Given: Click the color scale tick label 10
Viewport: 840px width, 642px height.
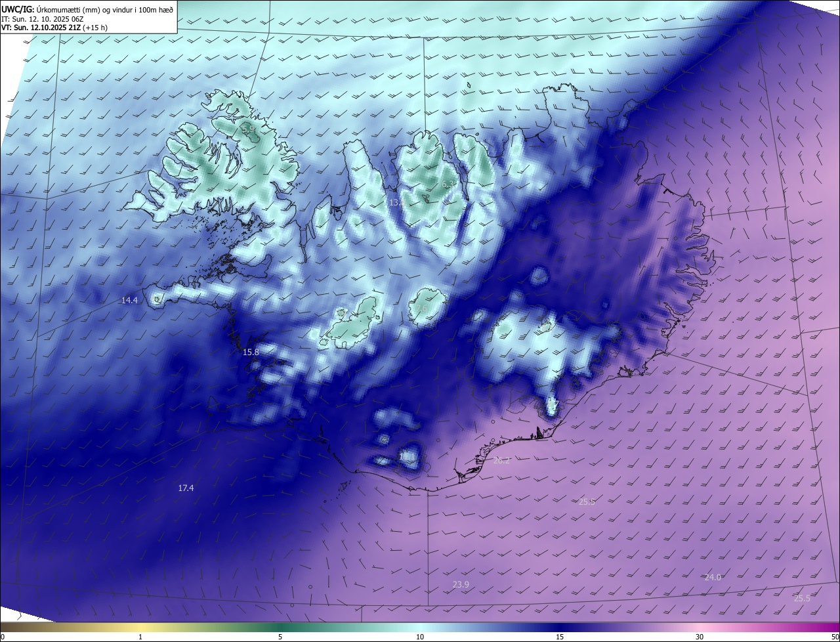Looking at the screenshot, I should pyautogui.click(x=420, y=637).
